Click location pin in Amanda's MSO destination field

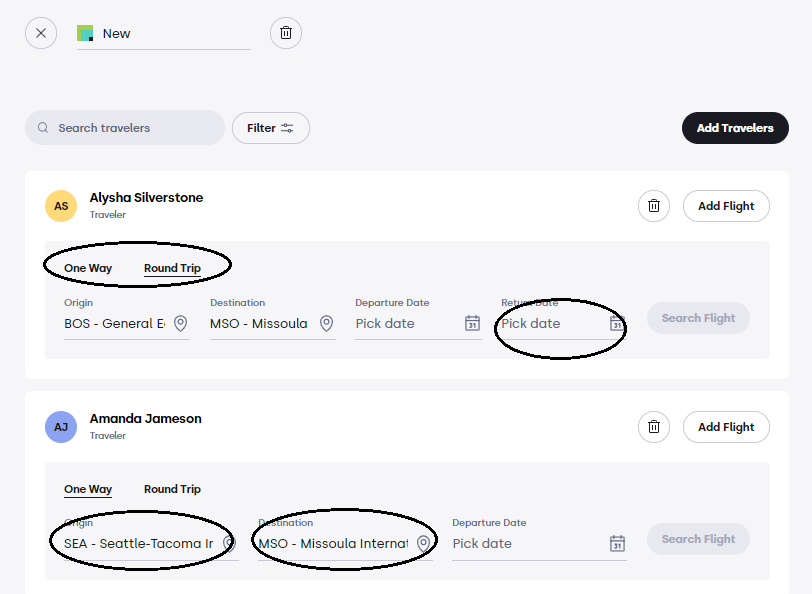click(423, 543)
